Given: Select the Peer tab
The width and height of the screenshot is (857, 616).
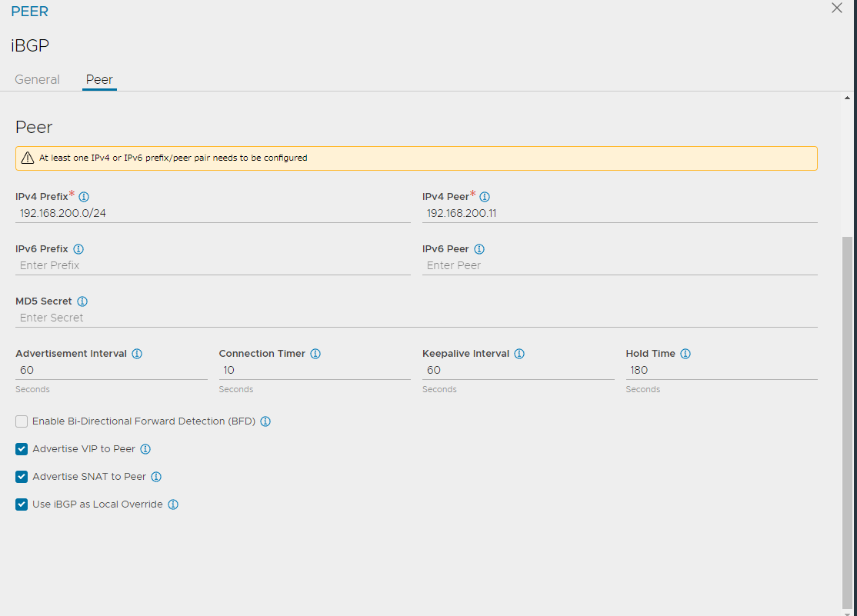Looking at the screenshot, I should click(99, 80).
